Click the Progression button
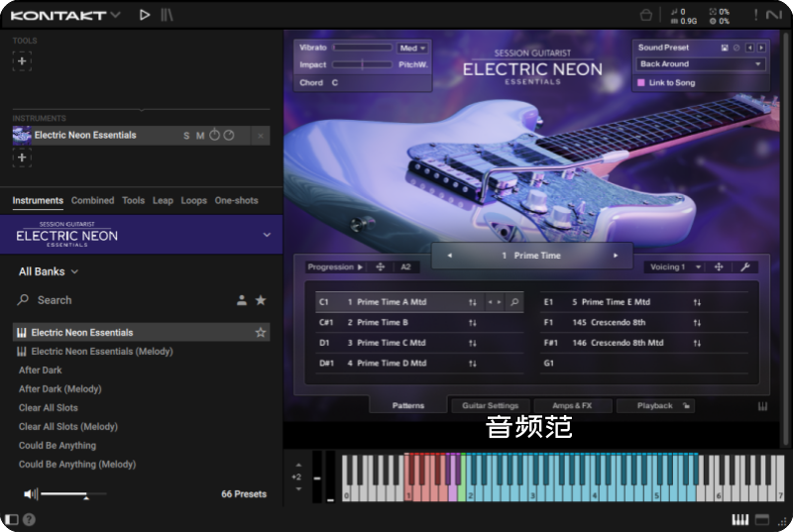This screenshot has height=532, width=793. [334, 266]
